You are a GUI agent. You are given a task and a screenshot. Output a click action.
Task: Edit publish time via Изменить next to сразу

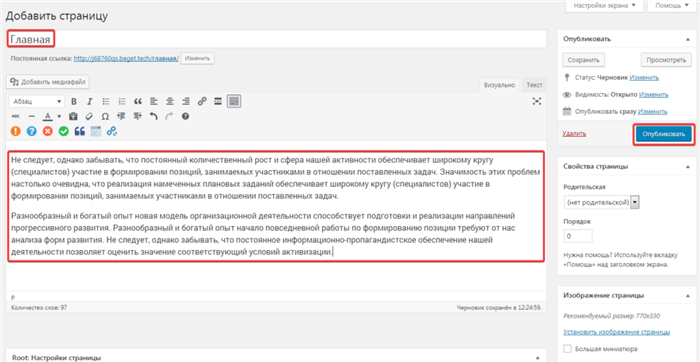(x=653, y=112)
